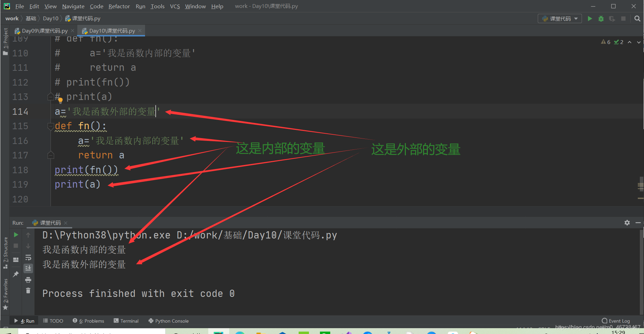Open the Refactor menu
Screen dimensions: 644x334
(x=119, y=6)
